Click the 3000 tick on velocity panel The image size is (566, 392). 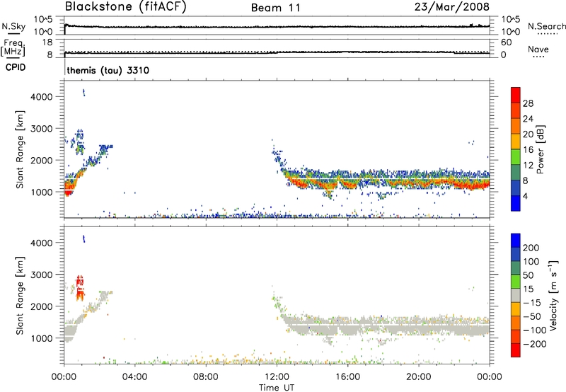tap(42, 275)
